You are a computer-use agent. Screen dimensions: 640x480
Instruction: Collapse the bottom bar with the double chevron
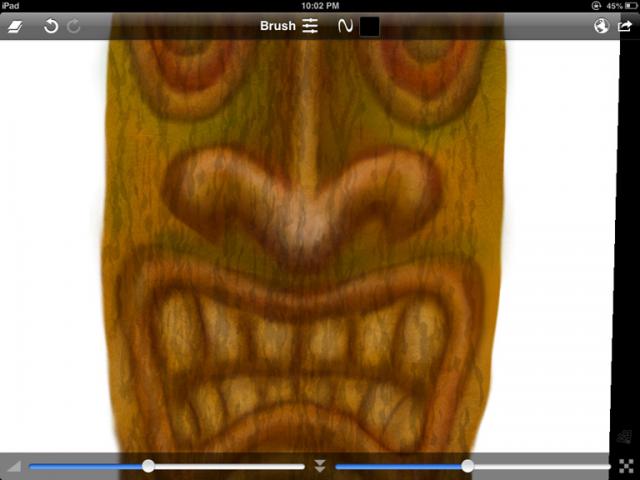tap(320, 466)
